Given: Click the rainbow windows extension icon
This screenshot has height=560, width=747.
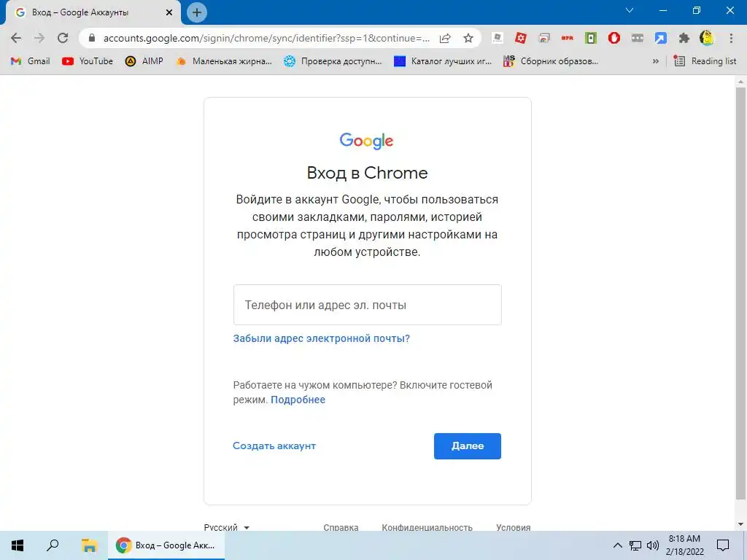Looking at the screenshot, I should 544,38.
